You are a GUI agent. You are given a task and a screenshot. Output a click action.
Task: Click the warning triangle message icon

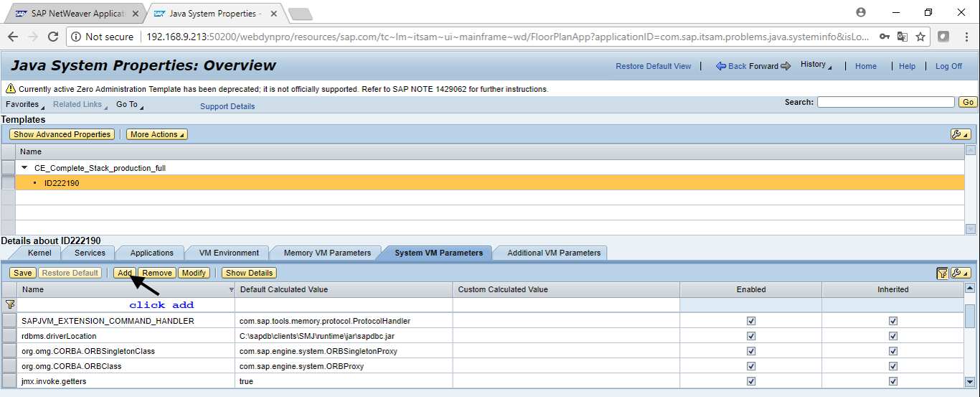click(11, 89)
